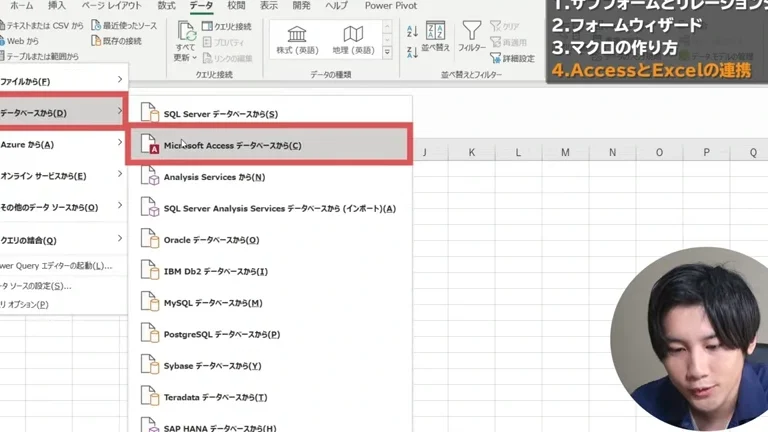Click the すべて更新 refresh icon
This screenshot has width=768, height=432.
186,31
